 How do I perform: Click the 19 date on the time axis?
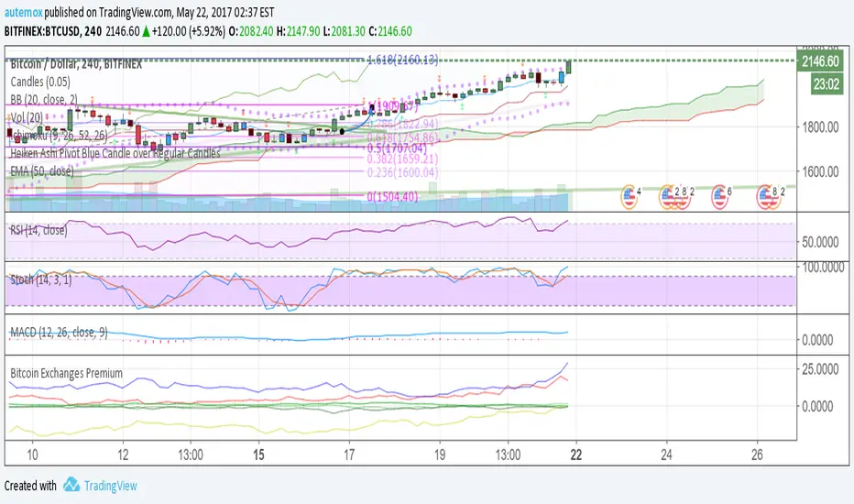[x=440, y=455]
